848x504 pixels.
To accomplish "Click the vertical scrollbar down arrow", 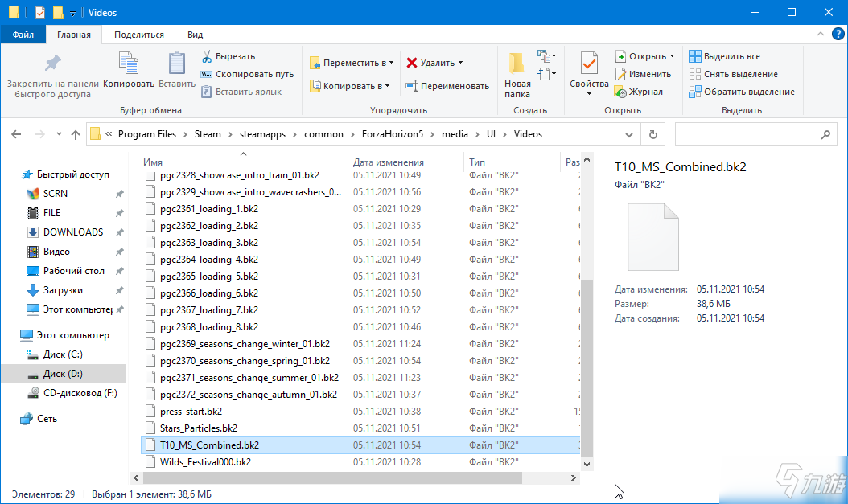I will coord(587,464).
